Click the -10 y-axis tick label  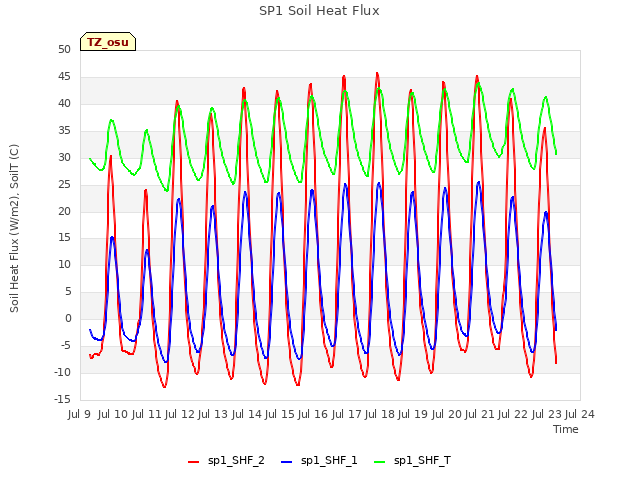[x=62, y=373]
